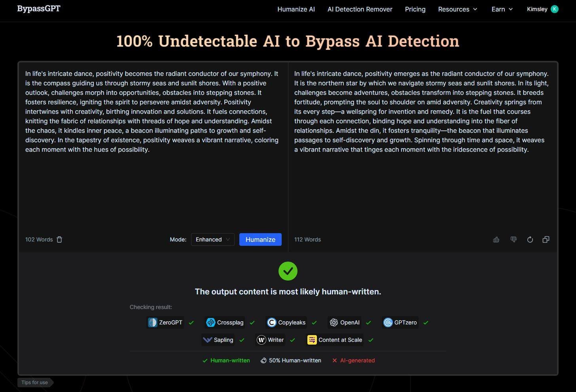The width and height of the screenshot is (576, 392).
Task: Click the green success checkmark circle
Action: coord(288,271)
